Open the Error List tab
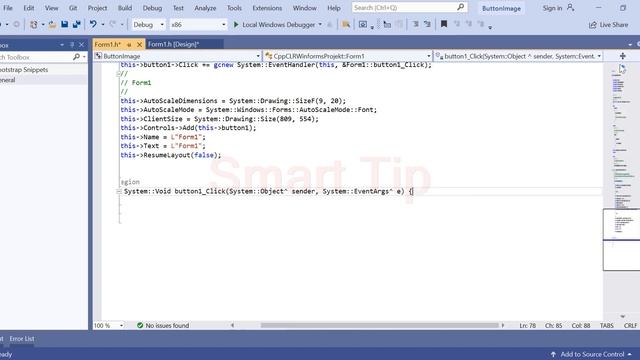 tap(22, 338)
